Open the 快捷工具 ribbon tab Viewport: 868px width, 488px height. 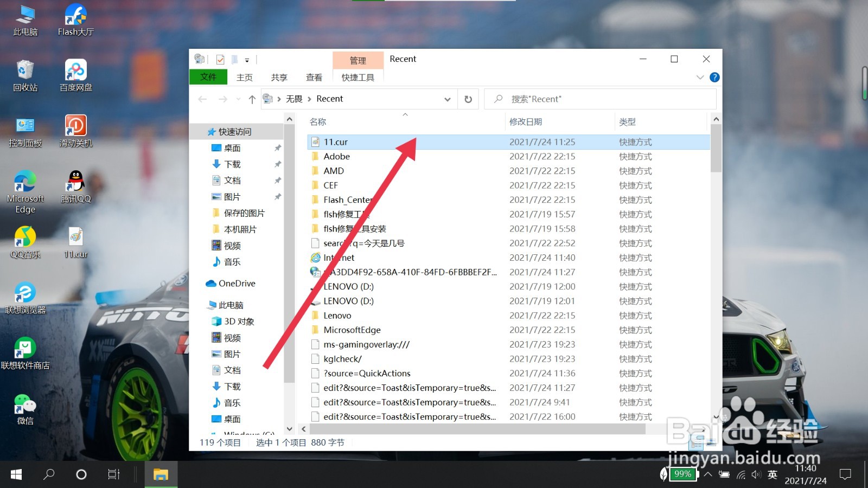358,78
